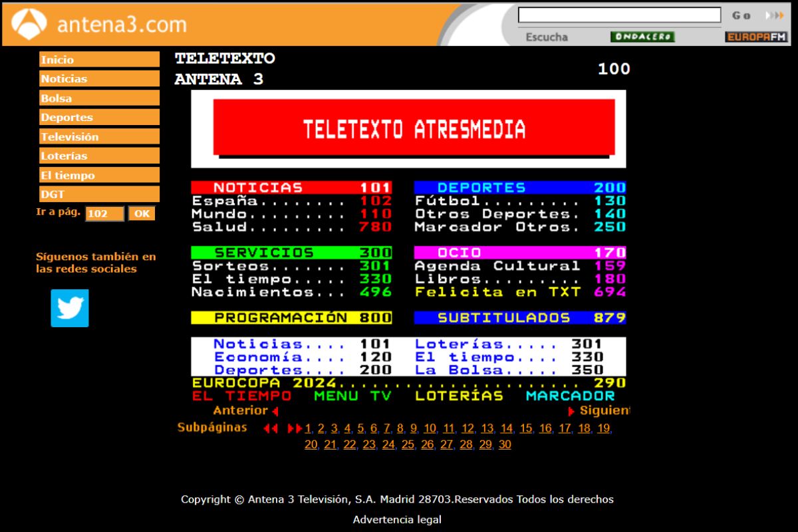The image size is (798, 532).
Task: Click the OCIO 170 magenta header
Action: (x=520, y=253)
